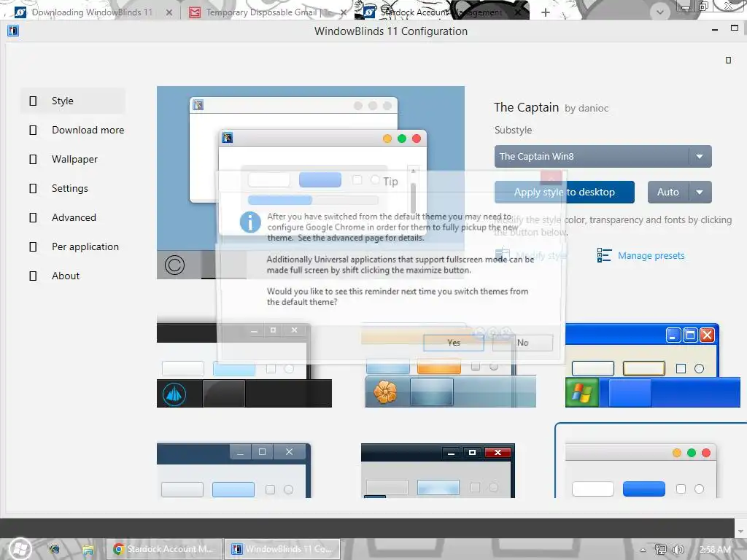Click the Per application sidebar icon
Screen dimensions: 747x560
pyautogui.click(x=33, y=246)
